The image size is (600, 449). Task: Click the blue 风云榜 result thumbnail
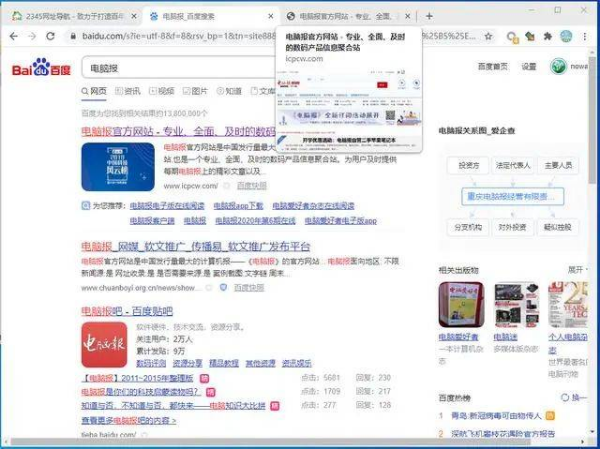(118, 167)
